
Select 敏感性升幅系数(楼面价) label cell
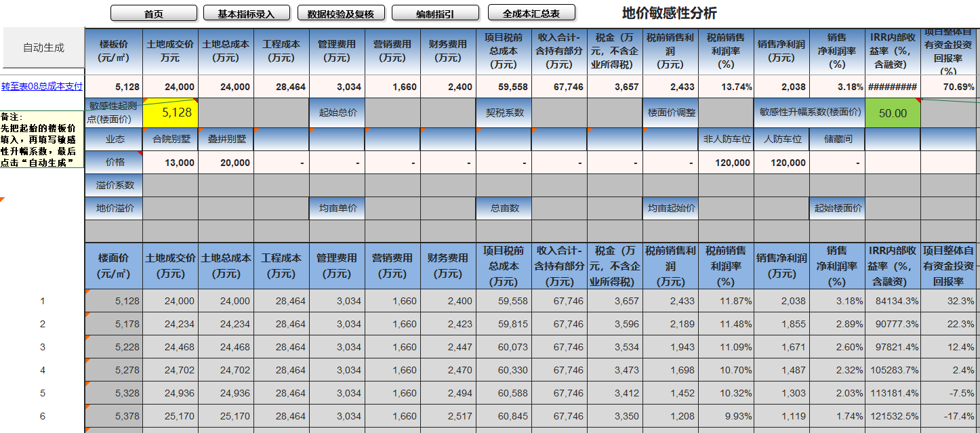point(809,112)
